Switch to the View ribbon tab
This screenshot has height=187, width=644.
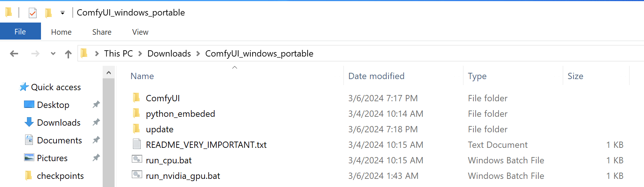pyautogui.click(x=140, y=32)
